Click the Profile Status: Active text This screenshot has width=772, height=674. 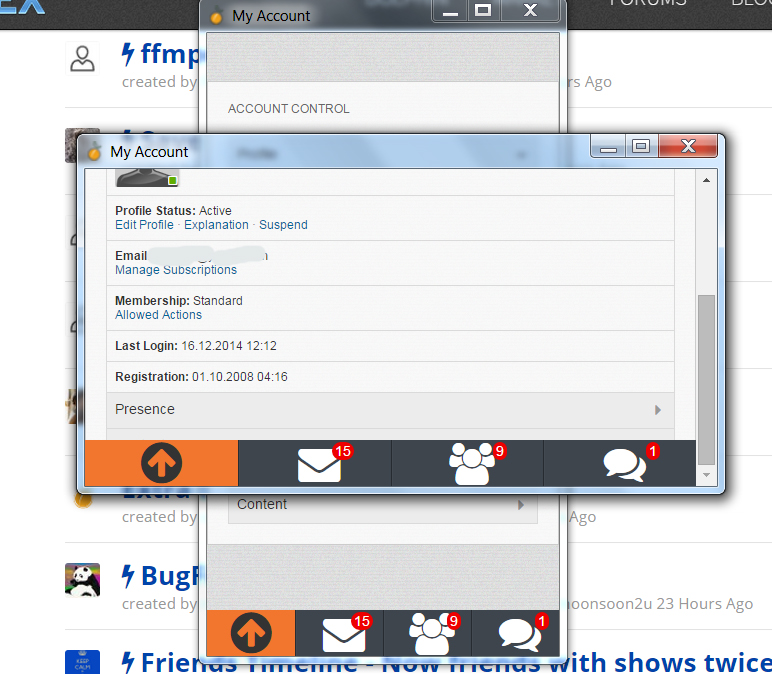tap(173, 211)
